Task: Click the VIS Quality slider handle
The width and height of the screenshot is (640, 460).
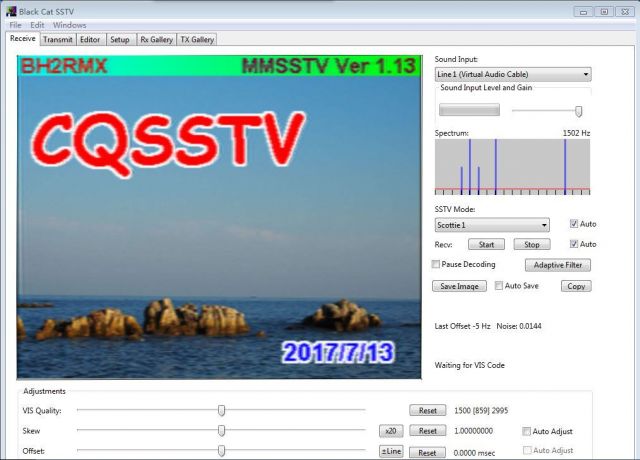Action: point(221,410)
